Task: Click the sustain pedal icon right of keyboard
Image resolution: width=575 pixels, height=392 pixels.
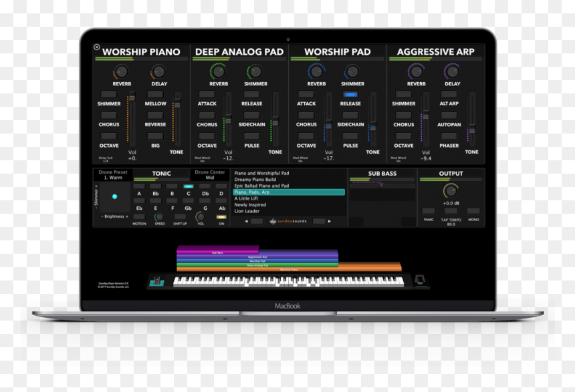Action: [420, 280]
